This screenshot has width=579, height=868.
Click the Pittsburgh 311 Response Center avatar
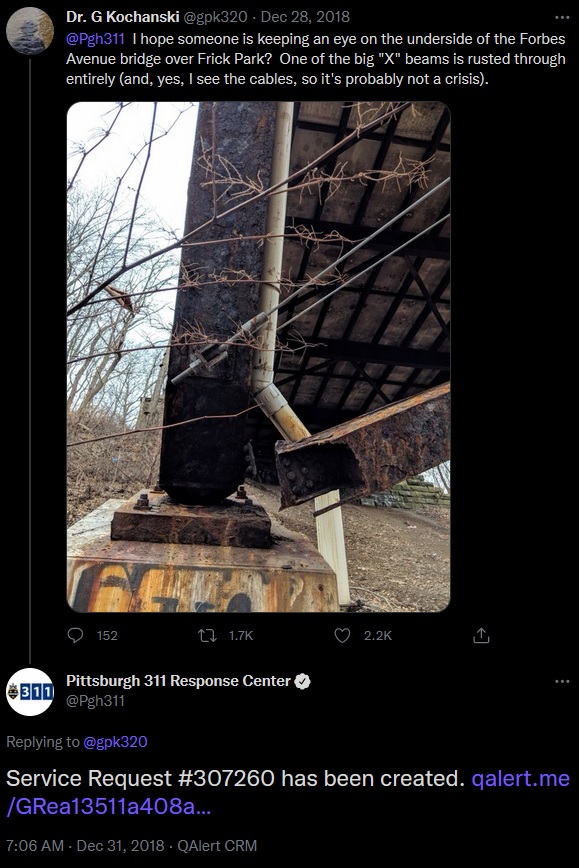coord(29,692)
